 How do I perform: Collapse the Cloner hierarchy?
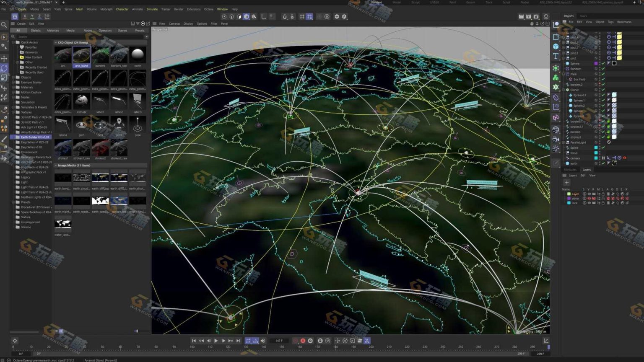click(563, 90)
